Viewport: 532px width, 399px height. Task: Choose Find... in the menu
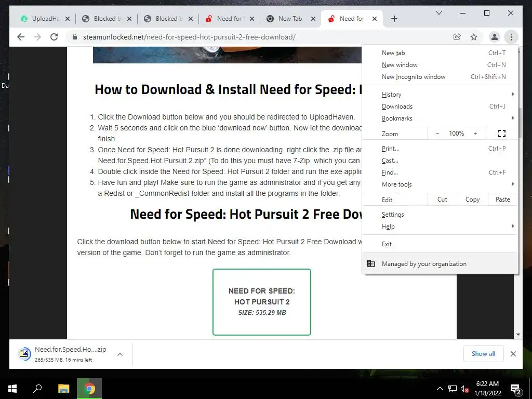[x=440, y=172]
